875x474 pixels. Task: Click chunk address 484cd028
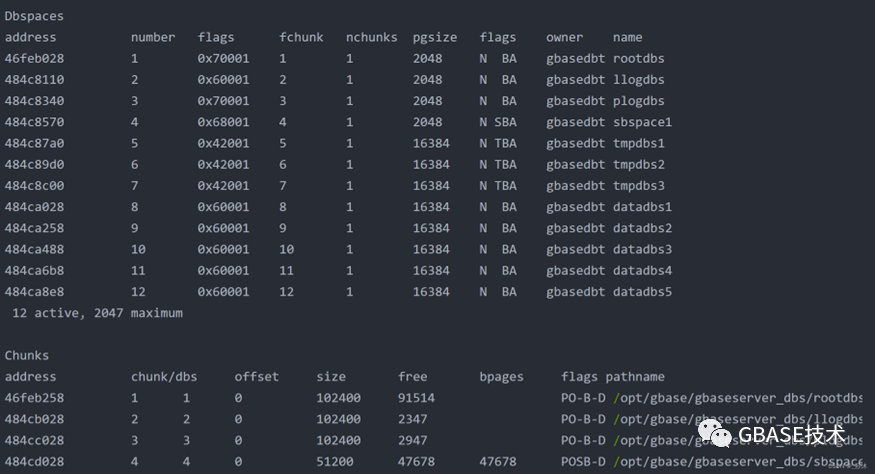34,462
